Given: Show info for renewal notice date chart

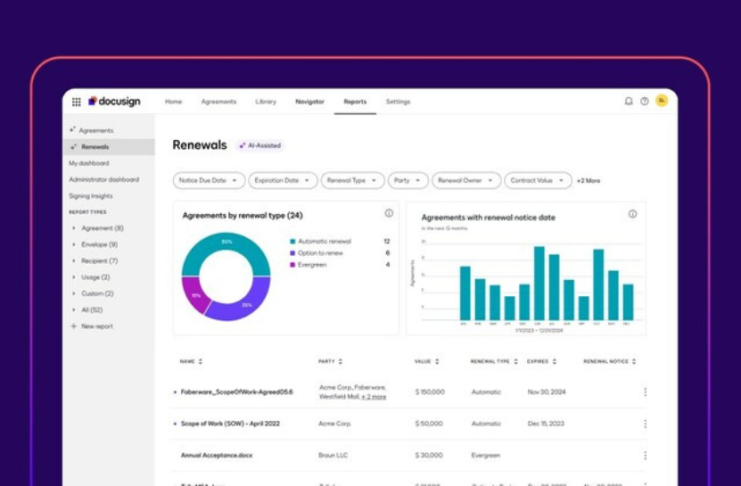Looking at the screenshot, I should tap(632, 214).
